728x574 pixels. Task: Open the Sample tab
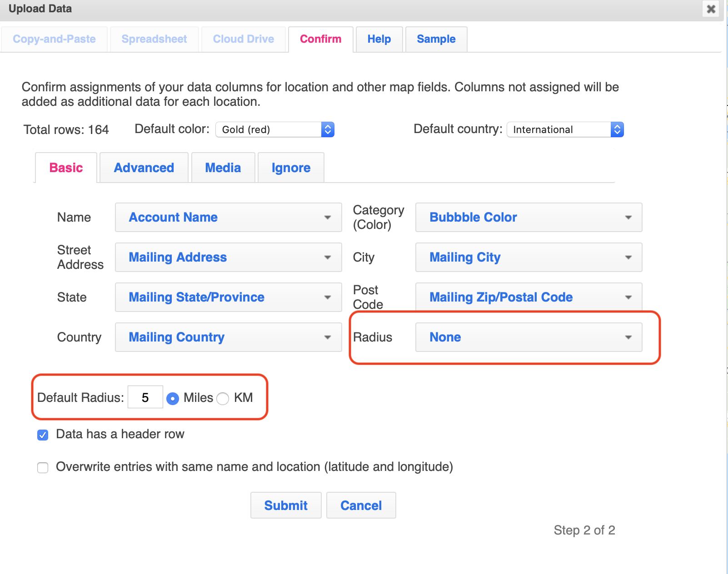435,39
